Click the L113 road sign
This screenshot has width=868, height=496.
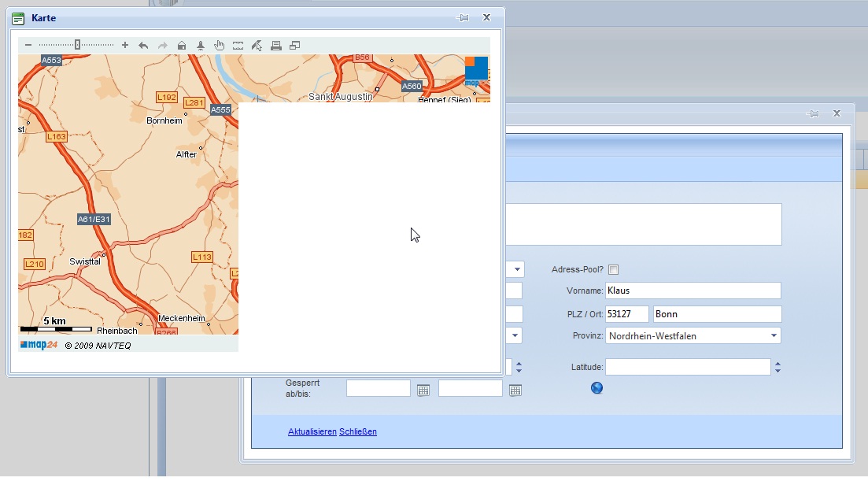click(x=202, y=257)
